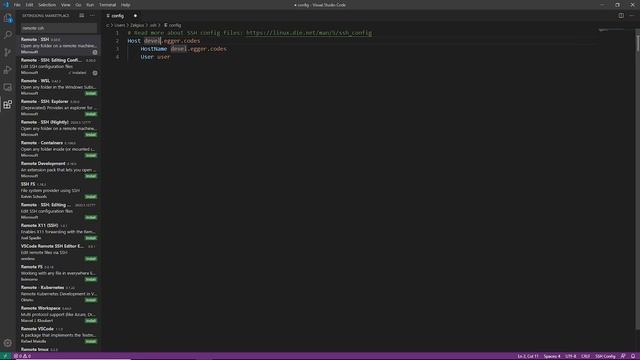Select the Remote - WSL extension title
Image resolution: width=640 pixels, height=360 pixels.
(35, 81)
